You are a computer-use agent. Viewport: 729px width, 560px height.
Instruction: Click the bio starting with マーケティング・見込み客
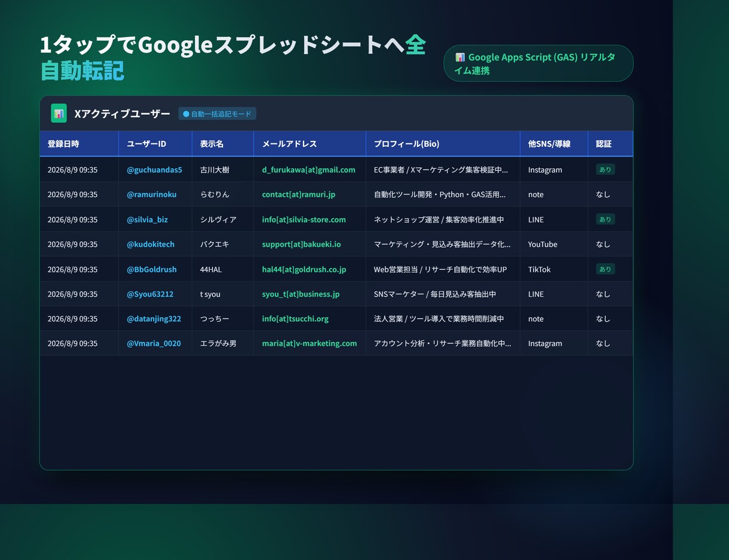(442, 244)
